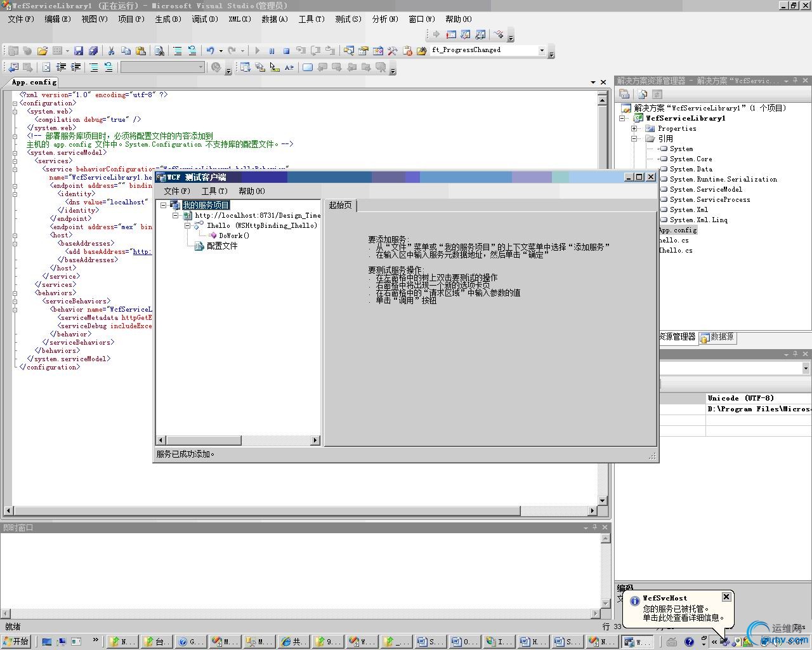Image resolution: width=812 pixels, height=650 pixels.
Task: Click the Stop Debugging icon
Action: (286, 51)
